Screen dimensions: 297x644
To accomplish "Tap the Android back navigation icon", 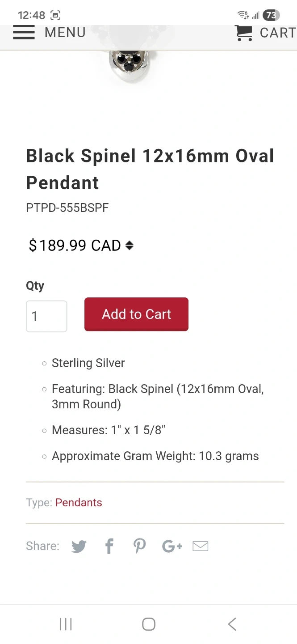I will coord(232,624).
